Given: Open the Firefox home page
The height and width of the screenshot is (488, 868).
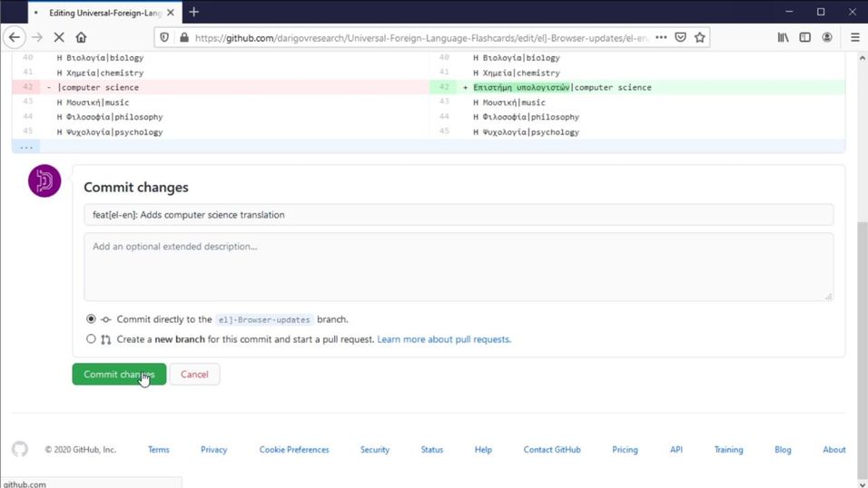Looking at the screenshot, I should pyautogui.click(x=82, y=37).
